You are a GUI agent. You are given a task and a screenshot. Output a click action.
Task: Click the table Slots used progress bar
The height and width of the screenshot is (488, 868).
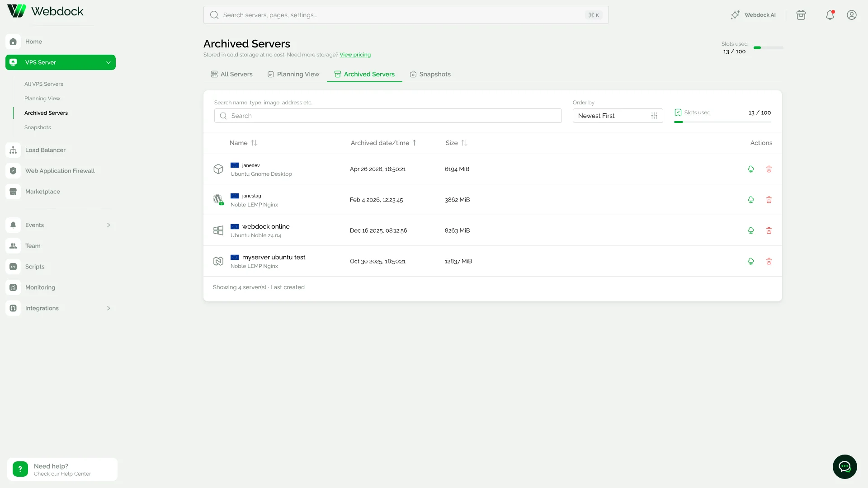click(x=722, y=122)
